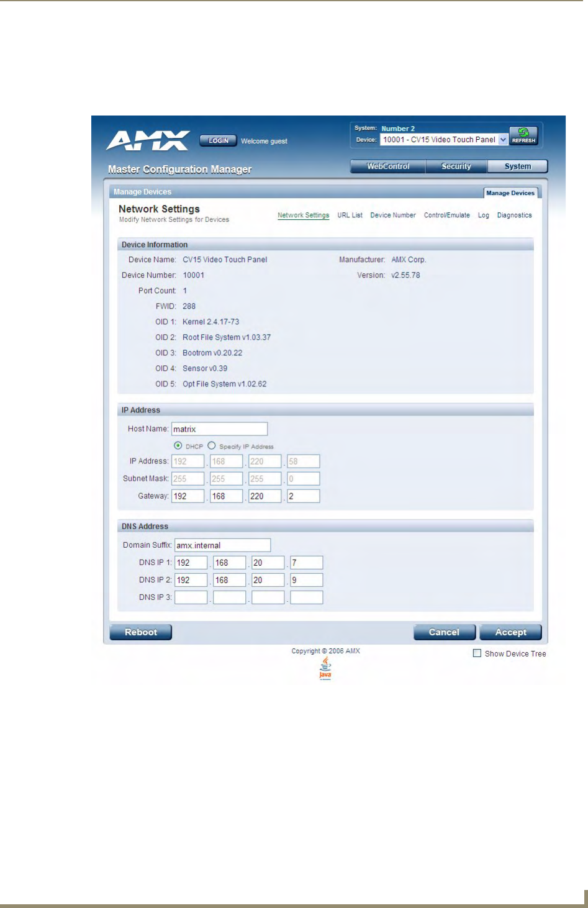Click the 'Opt File System v1.02.62' value
The image size is (588, 908).
click(x=224, y=384)
